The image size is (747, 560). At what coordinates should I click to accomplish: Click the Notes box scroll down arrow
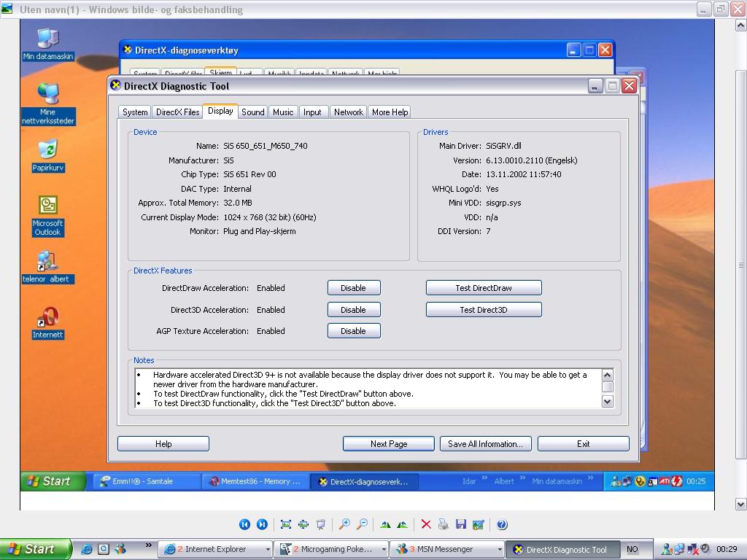(607, 402)
